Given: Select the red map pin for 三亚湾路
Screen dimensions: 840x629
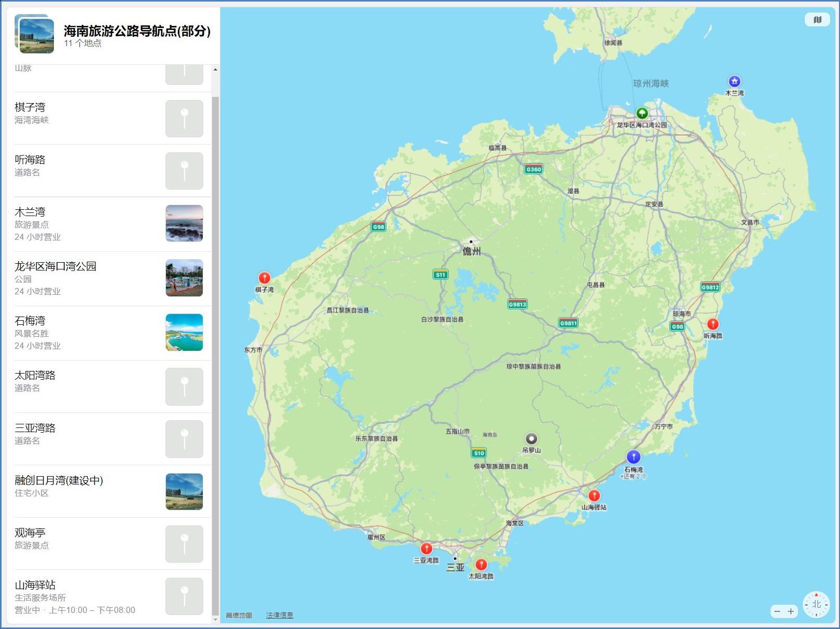Looking at the screenshot, I should (x=426, y=549).
